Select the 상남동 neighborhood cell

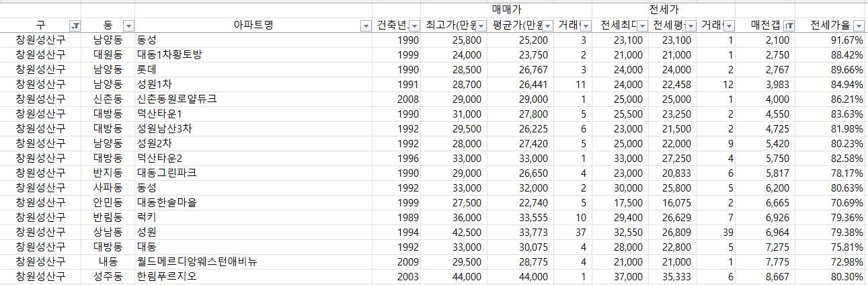pyautogui.click(x=108, y=232)
